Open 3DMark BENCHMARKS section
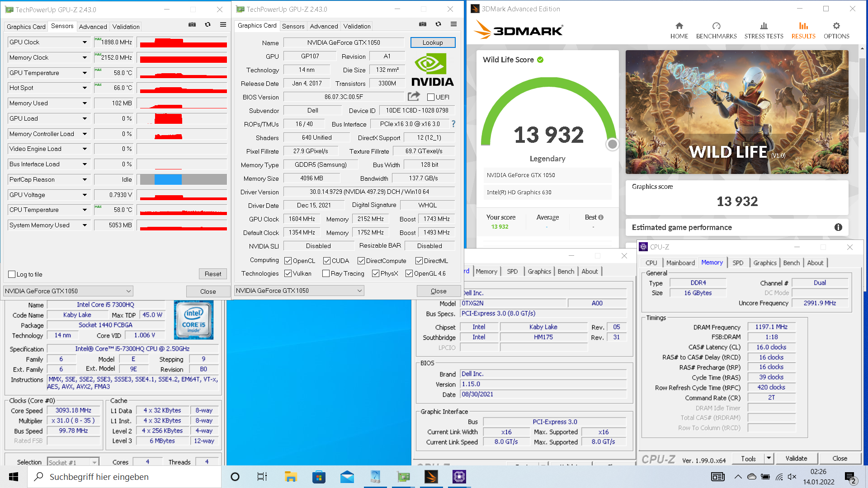 point(716,31)
